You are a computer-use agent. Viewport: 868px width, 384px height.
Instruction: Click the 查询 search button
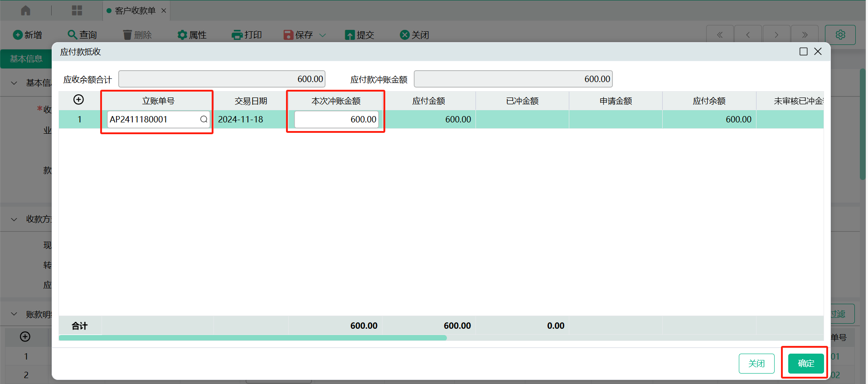(x=82, y=35)
